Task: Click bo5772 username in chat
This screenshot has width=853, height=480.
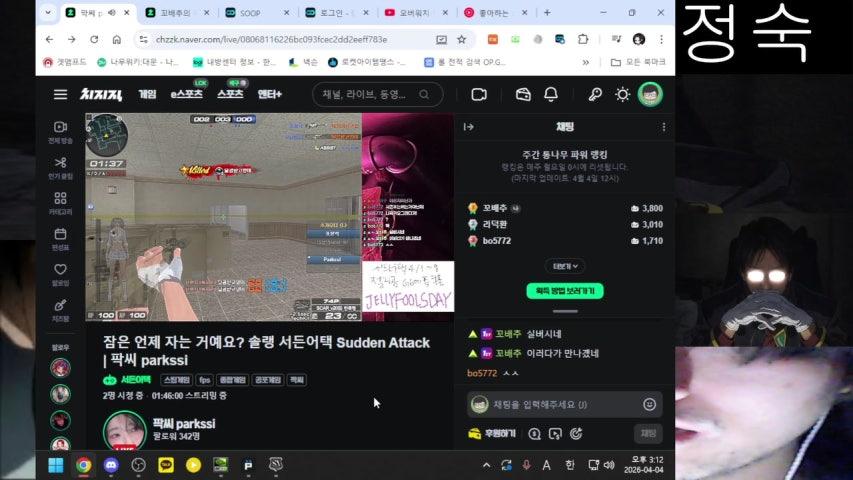Action: 482,373
